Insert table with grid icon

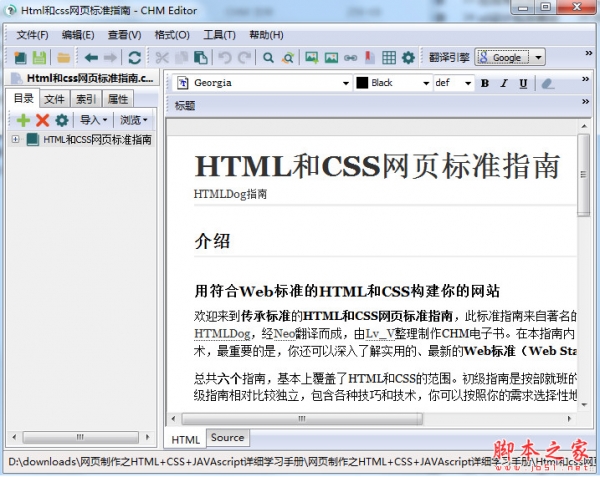pyautogui.click(x=389, y=58)
